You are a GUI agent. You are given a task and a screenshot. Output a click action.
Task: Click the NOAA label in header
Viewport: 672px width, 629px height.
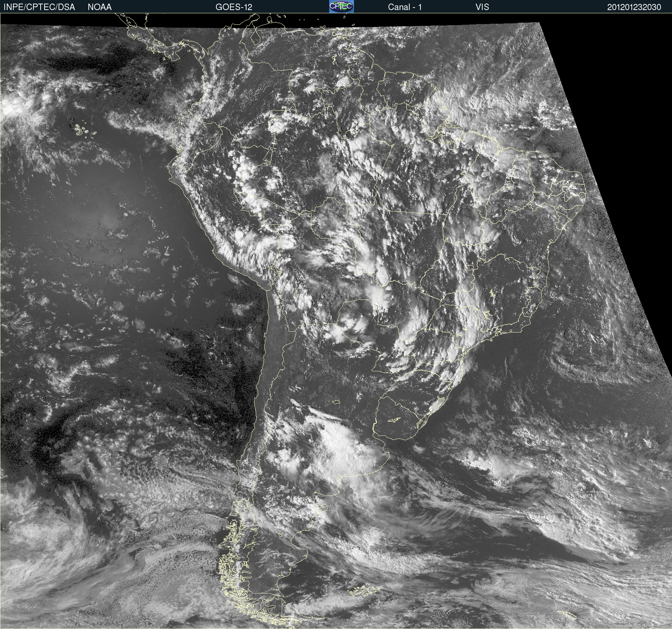(x=100, y=7)
